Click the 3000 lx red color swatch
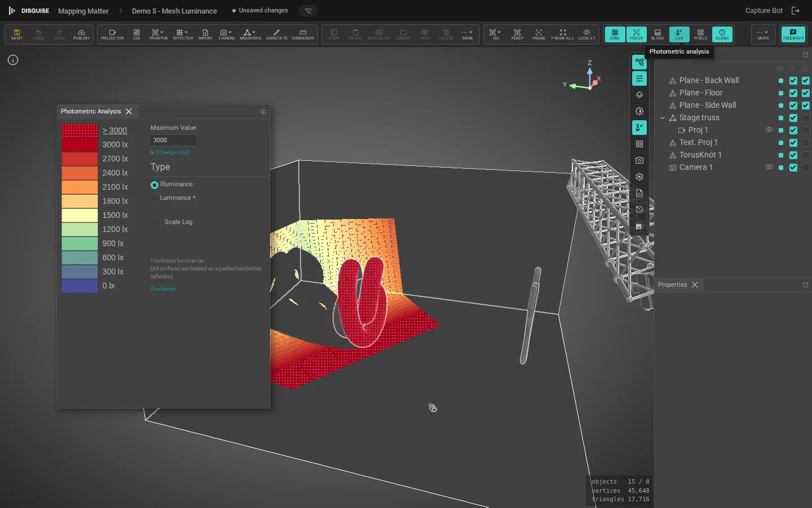 [80, 144]
